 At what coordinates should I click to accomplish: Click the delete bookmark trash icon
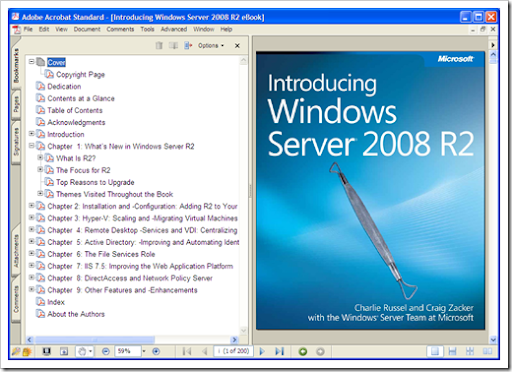(x=159, y=45)
